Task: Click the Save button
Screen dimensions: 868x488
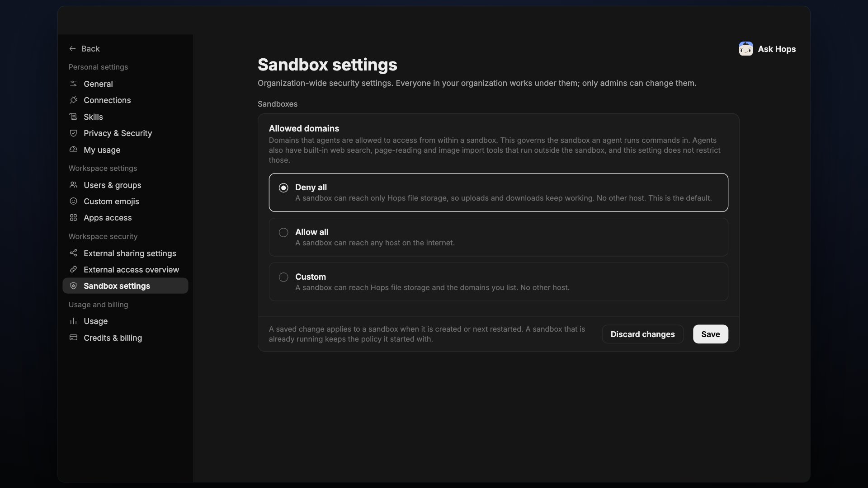Action: pyautogui.click(x=710, y=334)
